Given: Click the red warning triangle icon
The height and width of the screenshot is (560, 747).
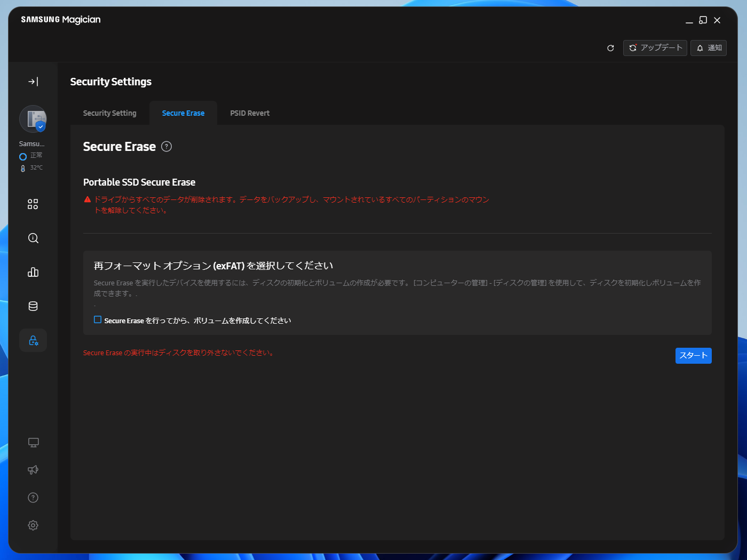Looking at the screenshot, I should [x=88, y=199].
